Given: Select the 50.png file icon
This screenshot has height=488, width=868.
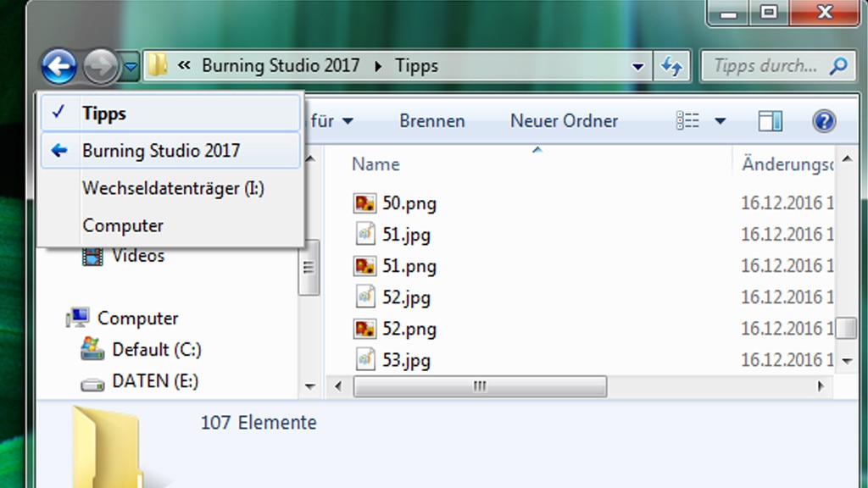Looking at the screenshot, I should coord(364,203).
